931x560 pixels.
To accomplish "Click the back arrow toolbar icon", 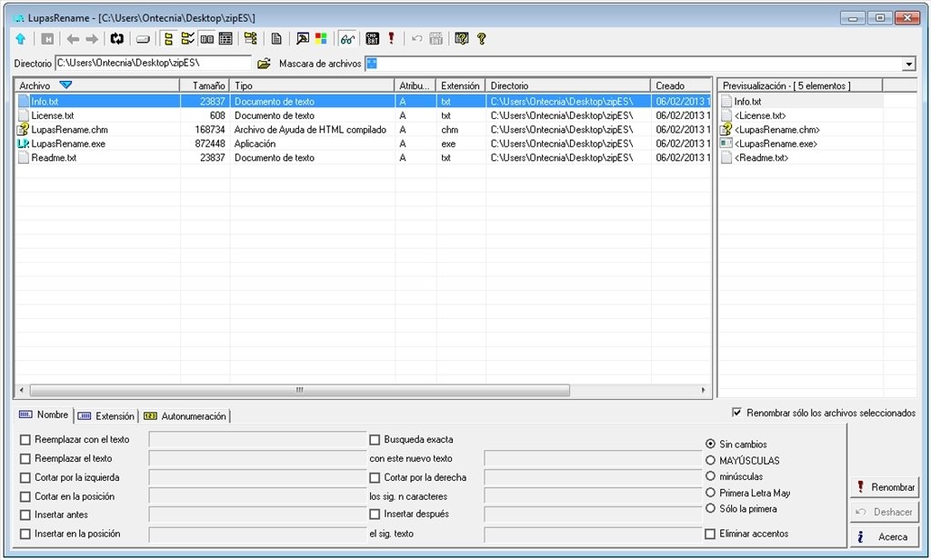I will tap(73, 39).
